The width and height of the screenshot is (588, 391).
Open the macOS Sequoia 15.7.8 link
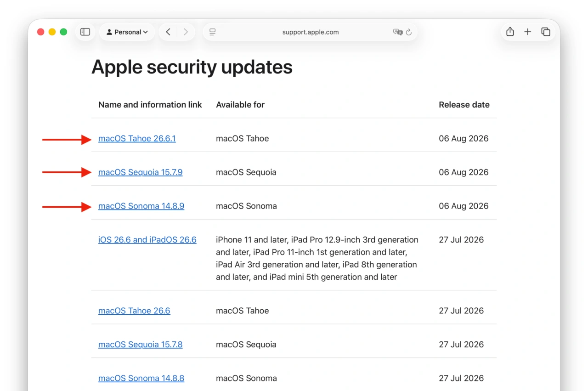pyautogui.click(x=141, y=344)
